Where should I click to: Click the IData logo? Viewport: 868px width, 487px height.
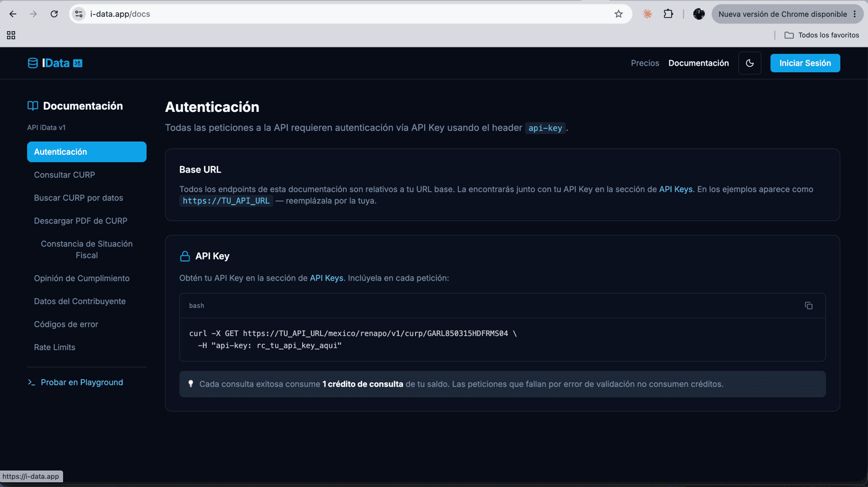pos(55,63)
